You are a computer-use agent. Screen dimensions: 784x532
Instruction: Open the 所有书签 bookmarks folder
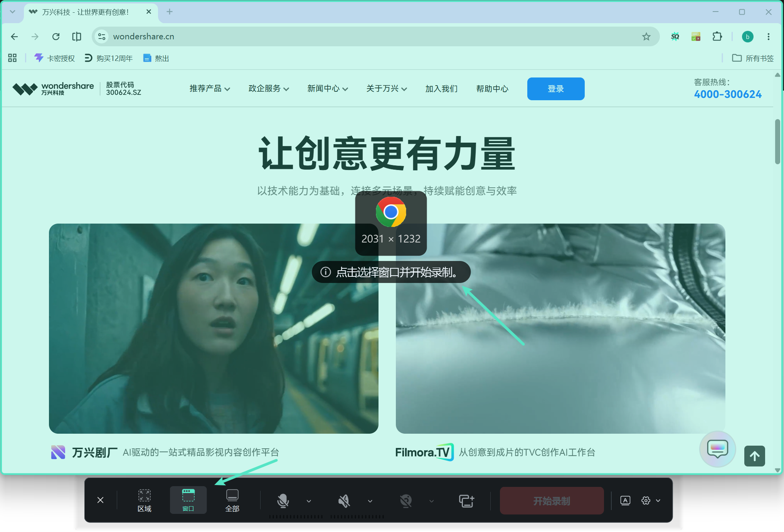tap(753, 58)
